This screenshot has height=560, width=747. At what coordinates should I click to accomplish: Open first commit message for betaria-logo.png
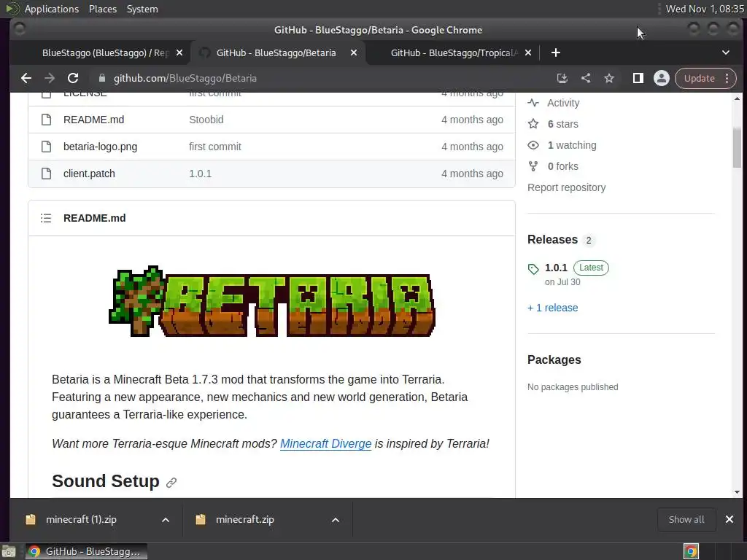click(215, 147)
